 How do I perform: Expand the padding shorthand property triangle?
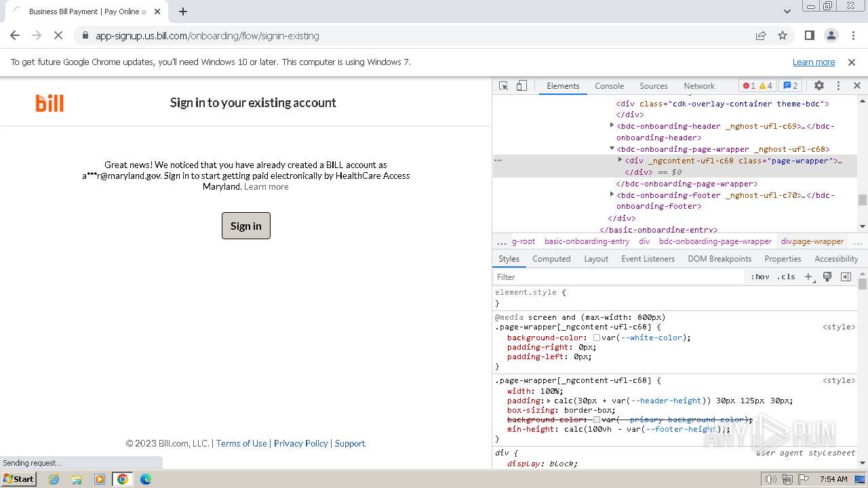point(549,401)
